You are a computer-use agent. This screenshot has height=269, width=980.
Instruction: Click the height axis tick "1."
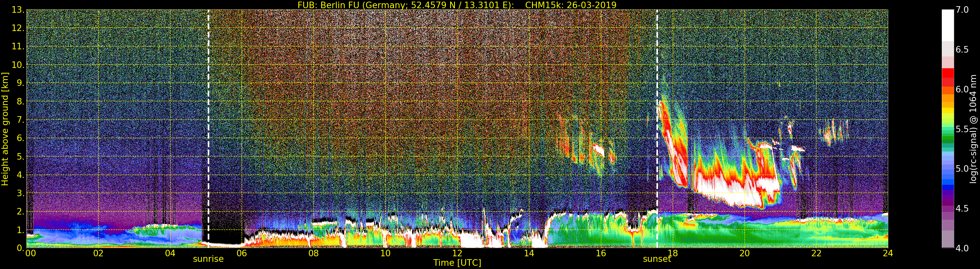coord(20,229)
